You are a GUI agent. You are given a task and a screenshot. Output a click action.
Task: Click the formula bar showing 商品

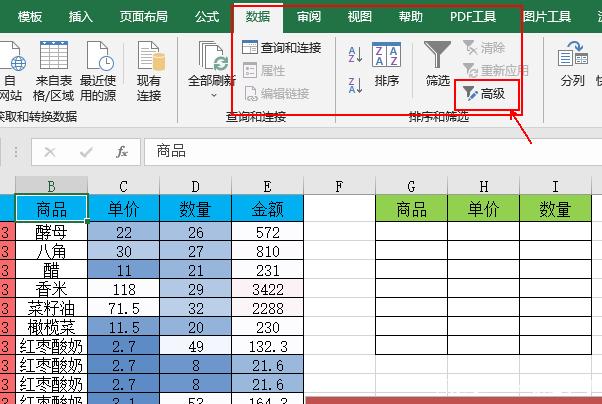373,152
